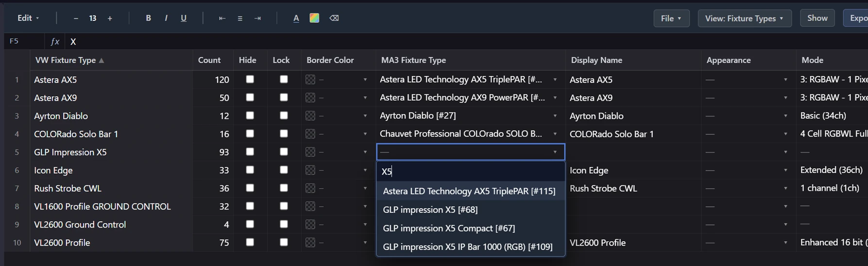Decrease font size with minus button

tap(76, 18)
